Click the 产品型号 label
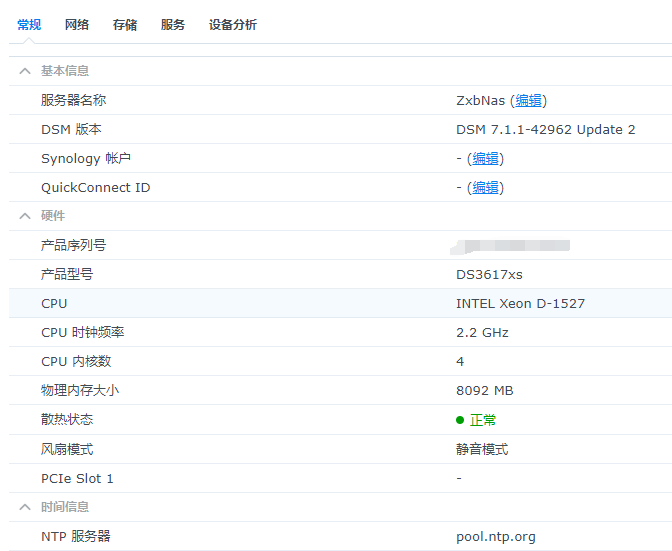672x551 pixels. (67, 274)
